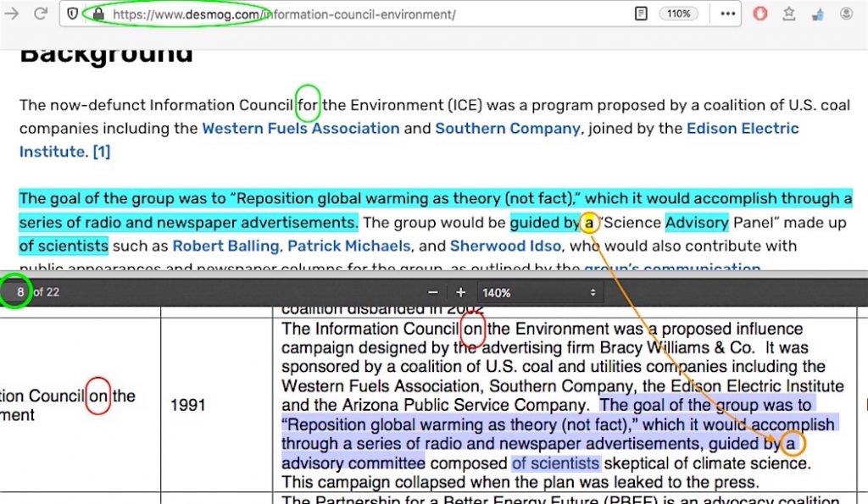Open the bookmarks star toolbar icon
The height and width of the screenshot is (504, 868).
(789, 14)
